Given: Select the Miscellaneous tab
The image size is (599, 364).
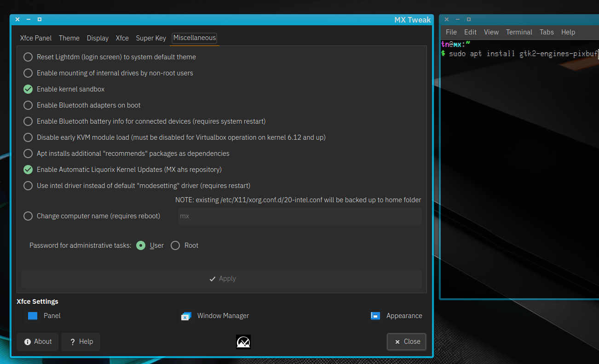Looking at the screenshot, I should [195, 38].
